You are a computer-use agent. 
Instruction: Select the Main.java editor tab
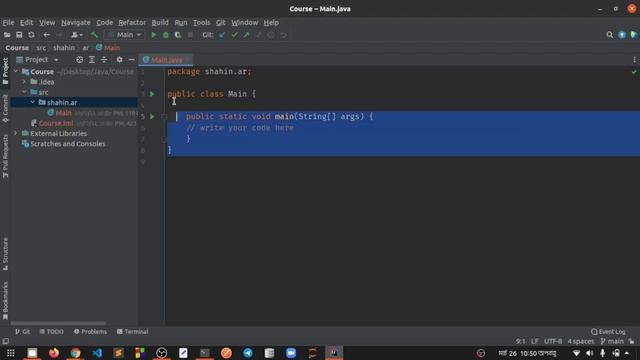(166, 60)
